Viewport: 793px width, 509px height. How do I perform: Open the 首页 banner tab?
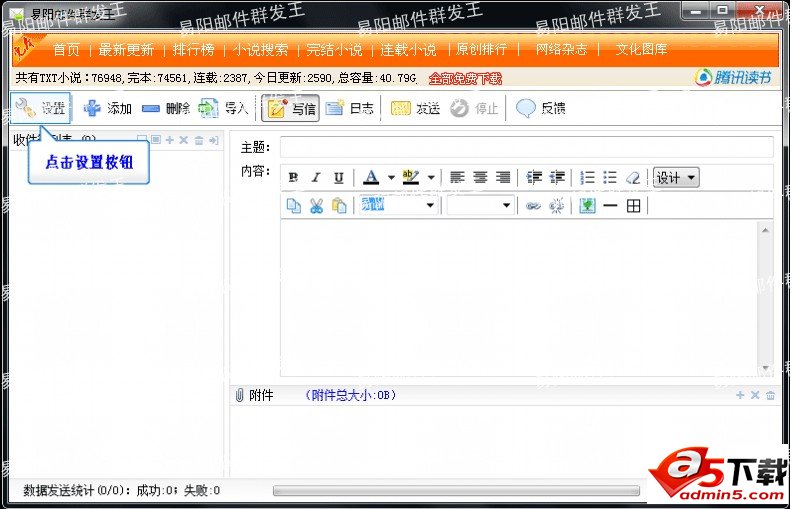67,50
